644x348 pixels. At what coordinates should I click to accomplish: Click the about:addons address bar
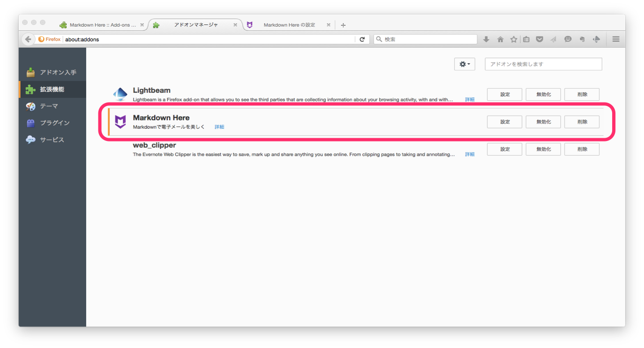click(x=209, y=39)
